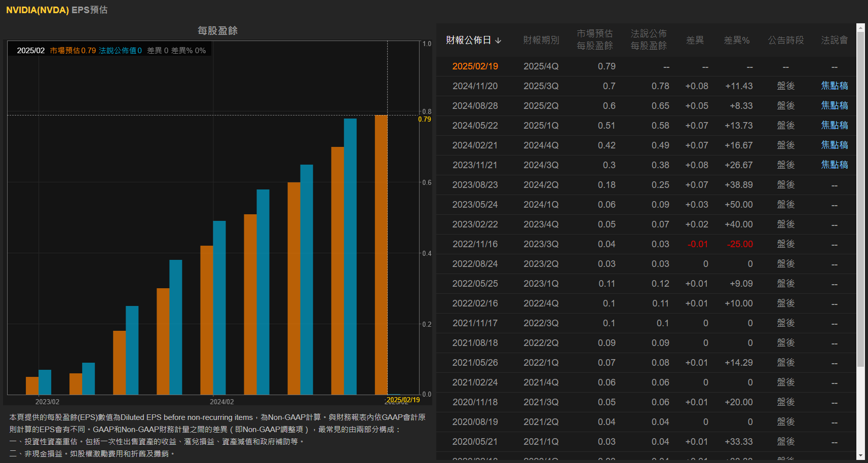Click the 市場預估0.79 legend text
Image resolution: width=868 pixels, height=463 pixels.
point(73,51)
